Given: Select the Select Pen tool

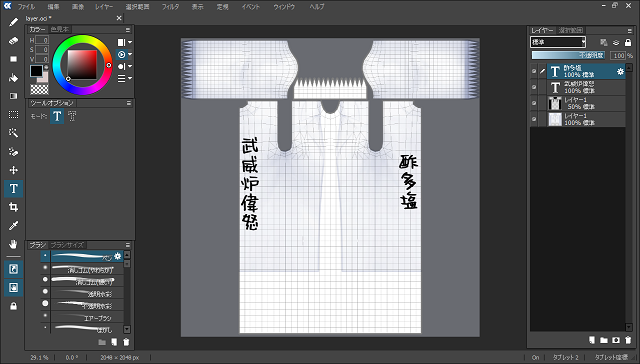Looking at the screenshot, I should tap(13, 152).
